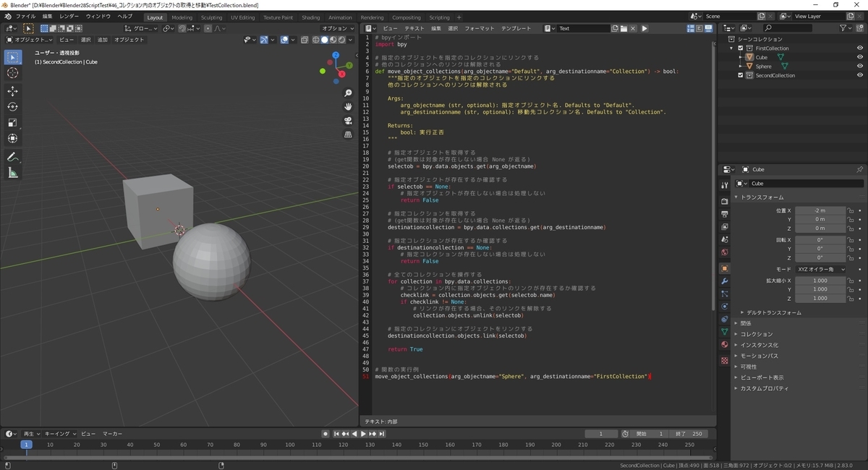Viewport: 868px width, 470px height.
Task: Uncheck the FirstCollection checkbox in outliner
Action: tap(740, 48)
